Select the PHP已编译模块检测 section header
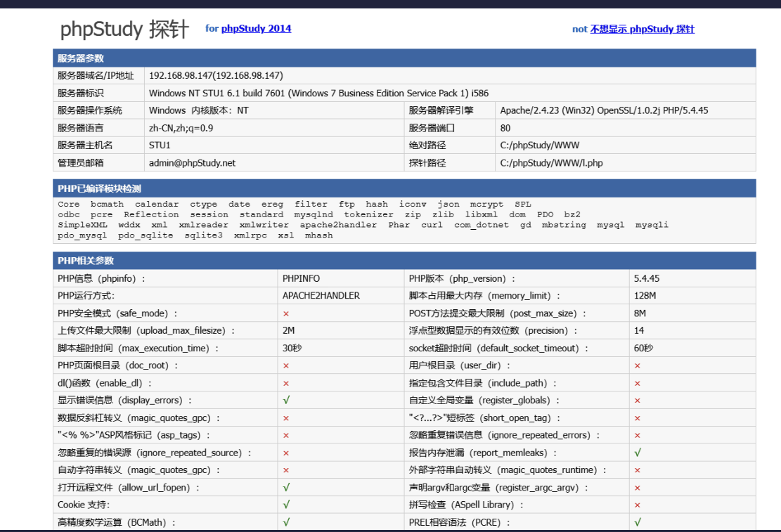 [x=404, y=188]
